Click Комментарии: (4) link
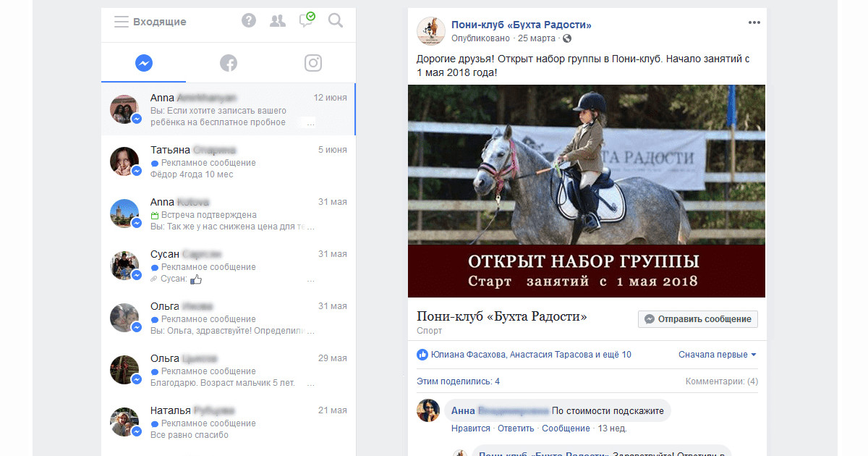This screenshot has height=456, width=868. [722, 381]
